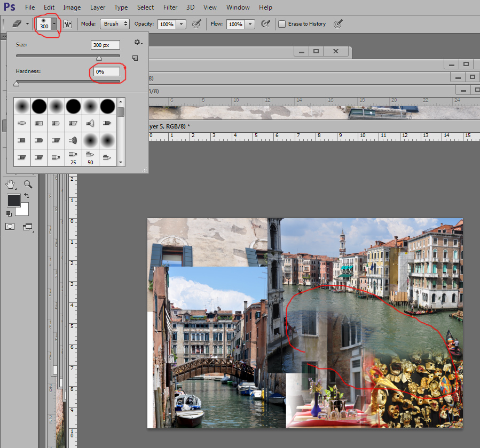Toggle tablet pressure for opacity
This screenshot has width=480, height=448.
(196, 24)
